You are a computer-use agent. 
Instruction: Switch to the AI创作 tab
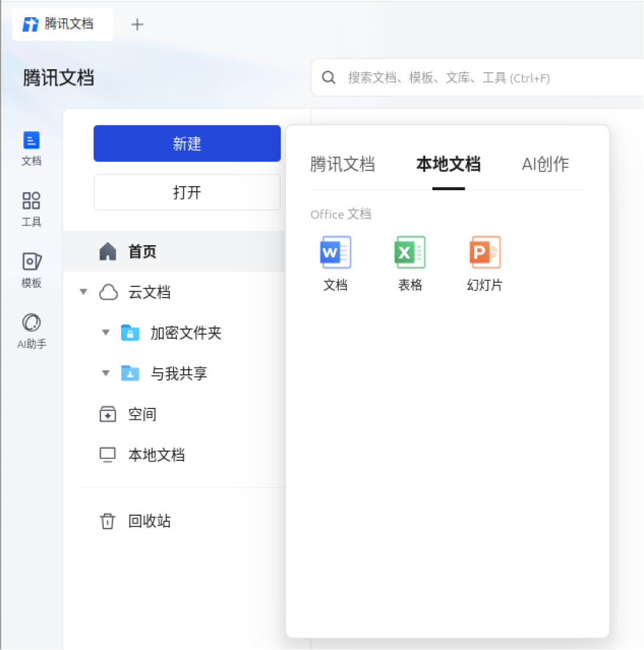[x=546, y=164]
